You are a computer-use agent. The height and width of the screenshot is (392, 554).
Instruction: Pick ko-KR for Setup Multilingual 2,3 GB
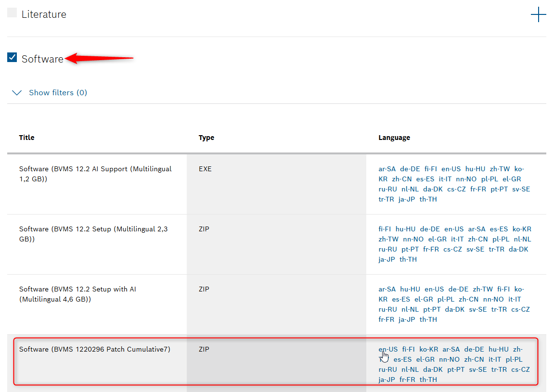click(x=522, y=229)
